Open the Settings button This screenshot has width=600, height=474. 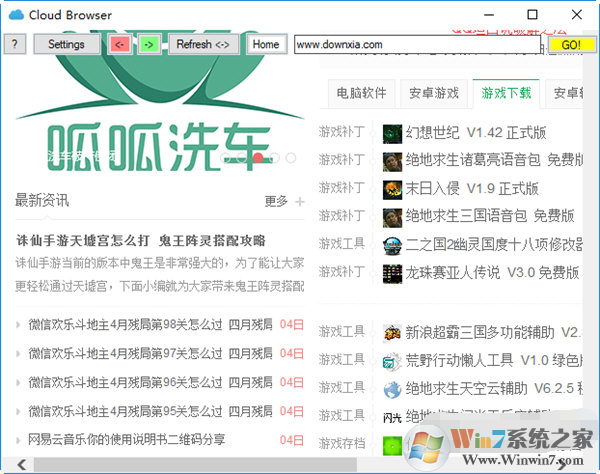(67, 44)
